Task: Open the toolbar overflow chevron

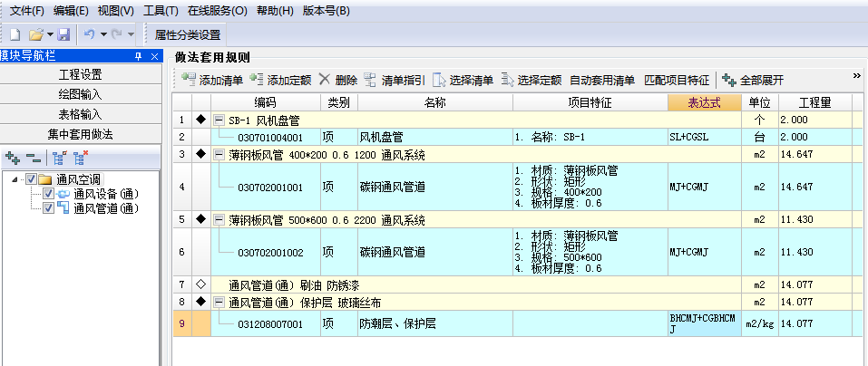Action: [857, 76]
